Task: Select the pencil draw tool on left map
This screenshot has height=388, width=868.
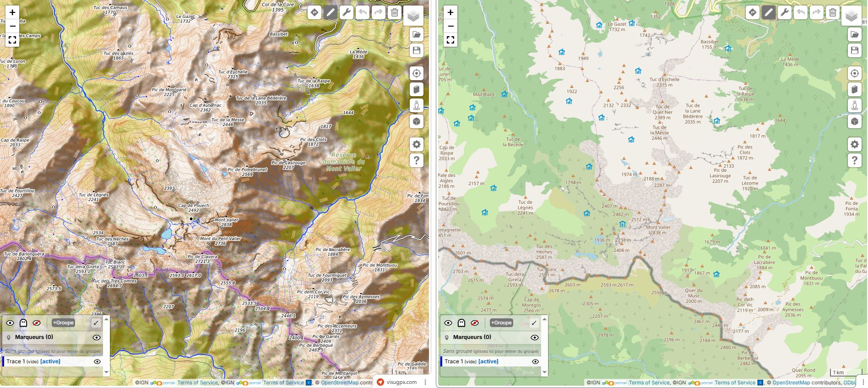Action: point(331,12)
